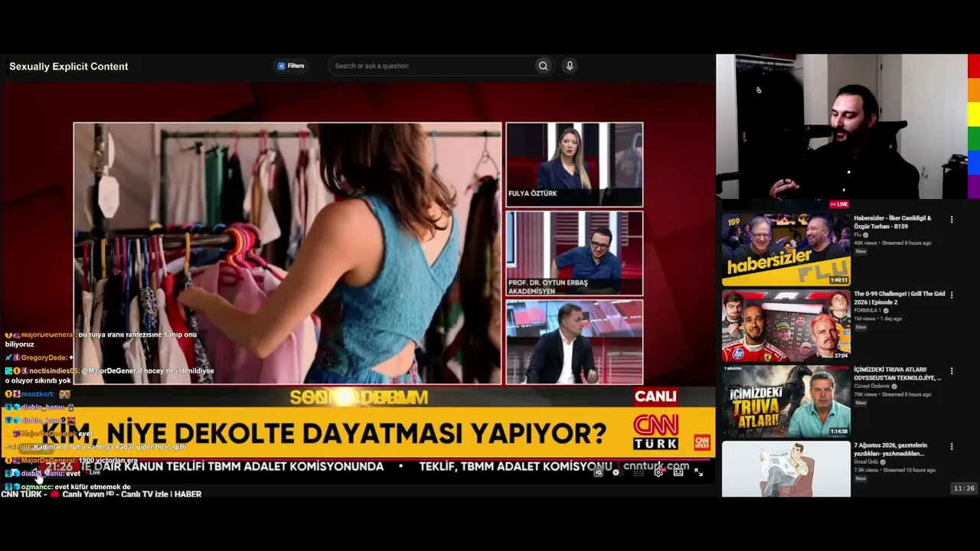Open the Habersizler - İlker Canikligil video title
The image size is (980, 551).
click(893, 222)
